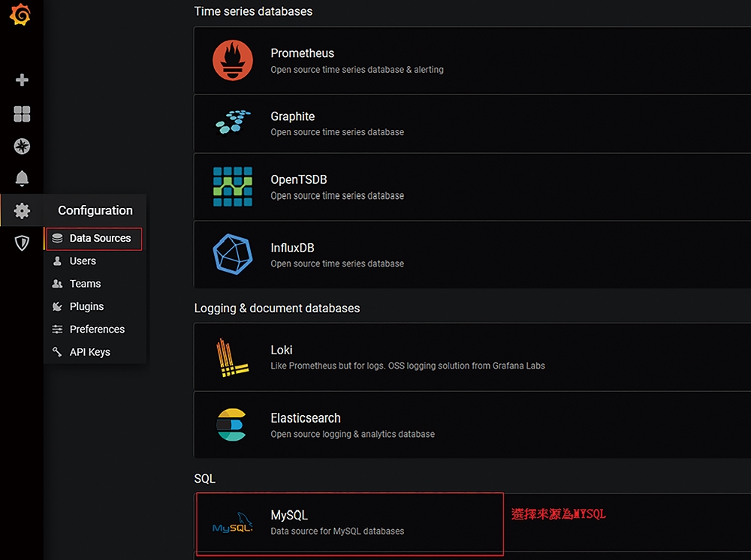Click the Teams people icon
Viewport: 751px width, 560px height.
coord(58,284)
